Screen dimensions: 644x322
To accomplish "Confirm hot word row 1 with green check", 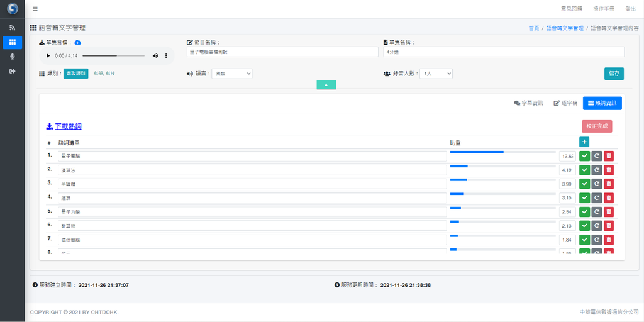I will [584, 156].
